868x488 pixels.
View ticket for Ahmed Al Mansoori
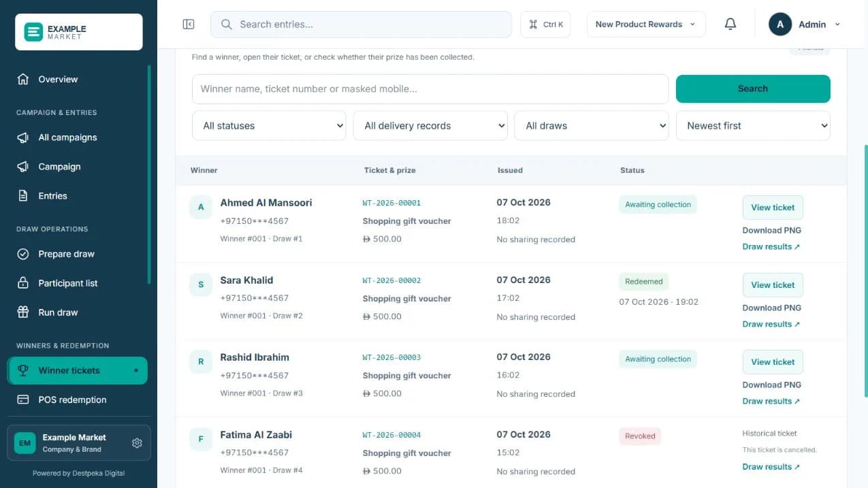coord(773,208)
